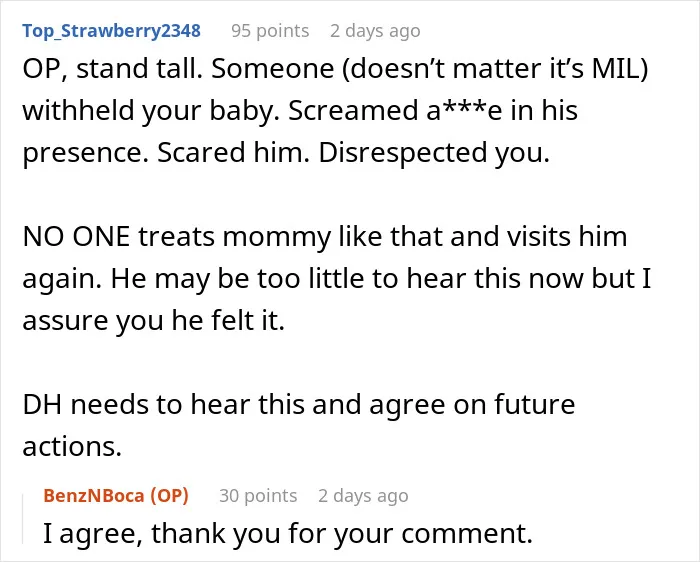
Task: Open BenzNBoca (OP) user profile link
Action: [116, 495]
